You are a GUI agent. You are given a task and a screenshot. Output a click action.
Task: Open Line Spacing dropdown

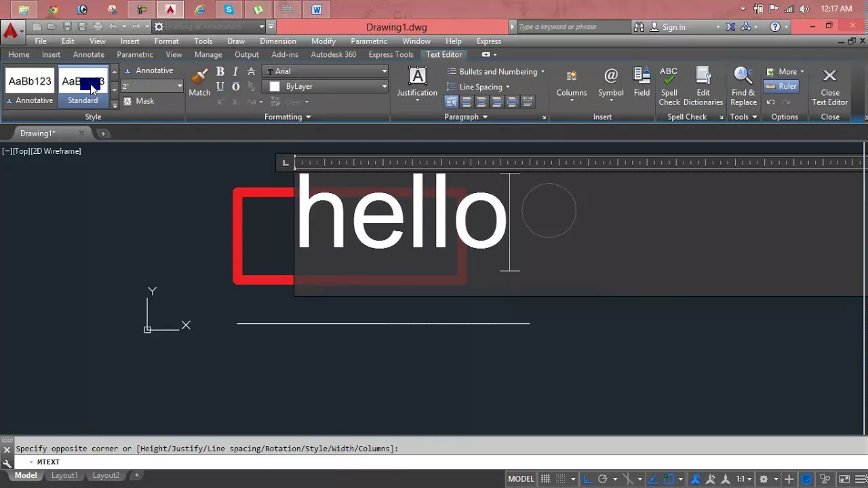click(478, 87)
